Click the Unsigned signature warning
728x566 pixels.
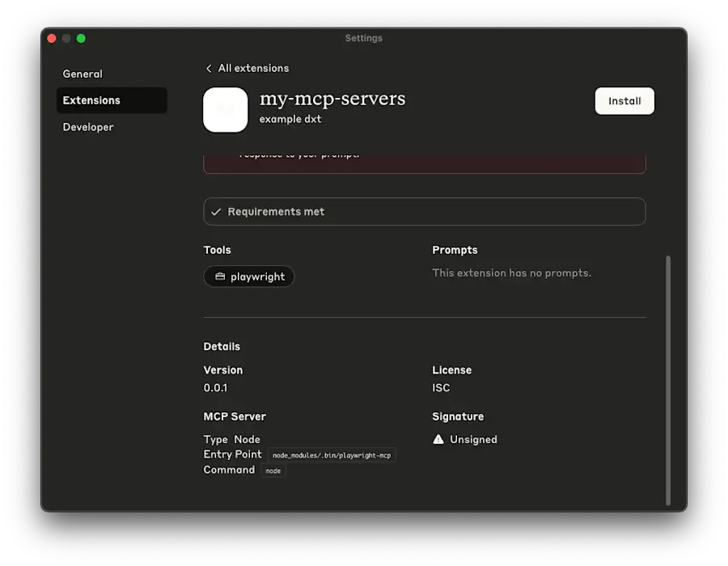tap(472, 439)
